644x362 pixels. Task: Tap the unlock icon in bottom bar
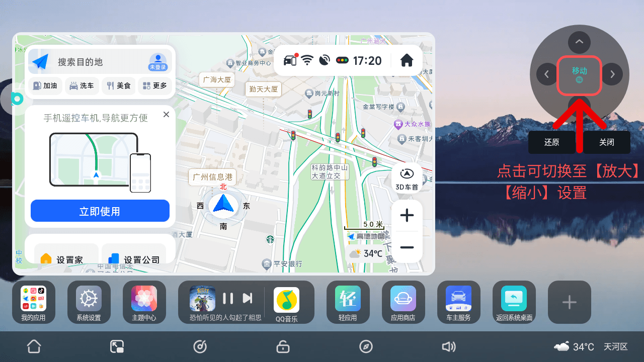pos(283,346)
